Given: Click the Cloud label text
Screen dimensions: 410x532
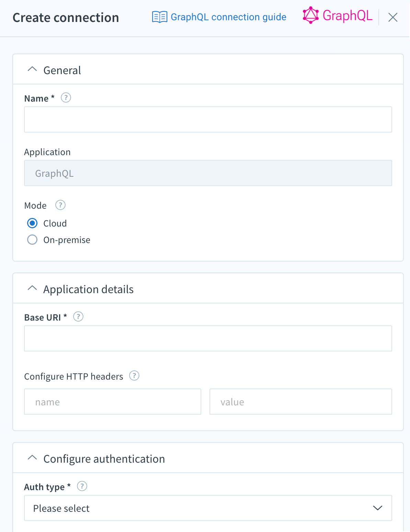Looking at the screenshot, I should 55,223.
